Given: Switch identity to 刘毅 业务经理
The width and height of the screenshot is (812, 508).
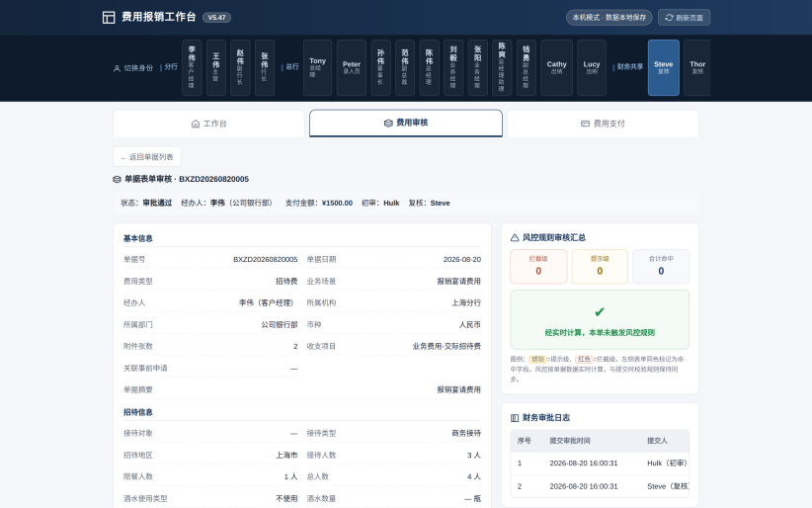Looking at the screenshot, I should (453, 67).
